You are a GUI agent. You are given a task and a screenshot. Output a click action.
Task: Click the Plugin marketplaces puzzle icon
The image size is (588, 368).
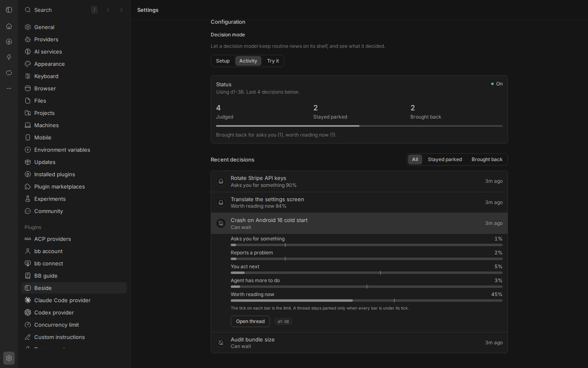coord(28,186)
